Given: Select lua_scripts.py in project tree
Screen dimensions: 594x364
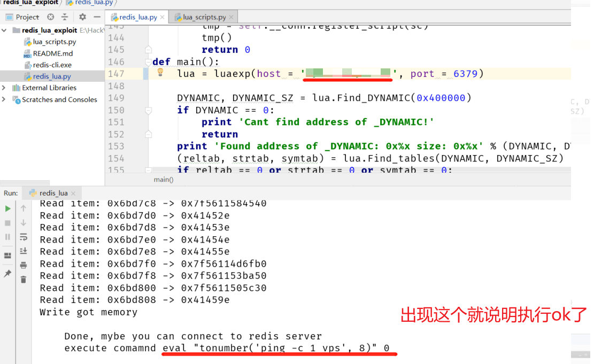Looking at the screenshot, I should 50,42.
